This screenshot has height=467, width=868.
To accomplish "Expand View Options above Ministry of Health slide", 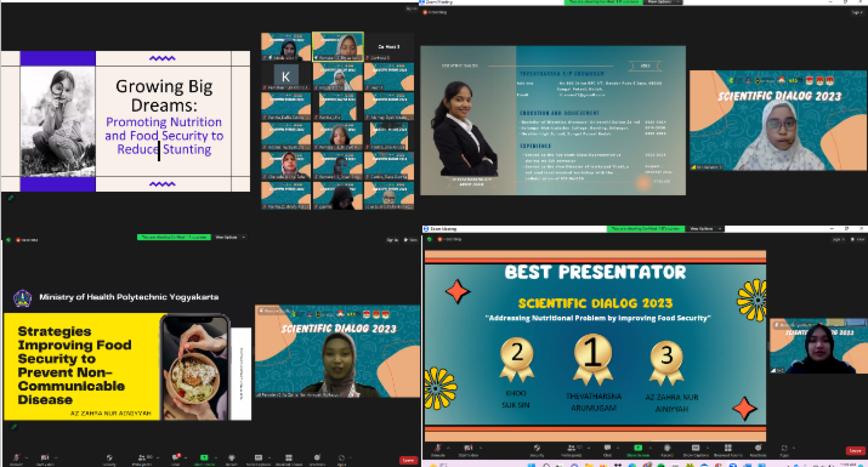I will (230, 237).
